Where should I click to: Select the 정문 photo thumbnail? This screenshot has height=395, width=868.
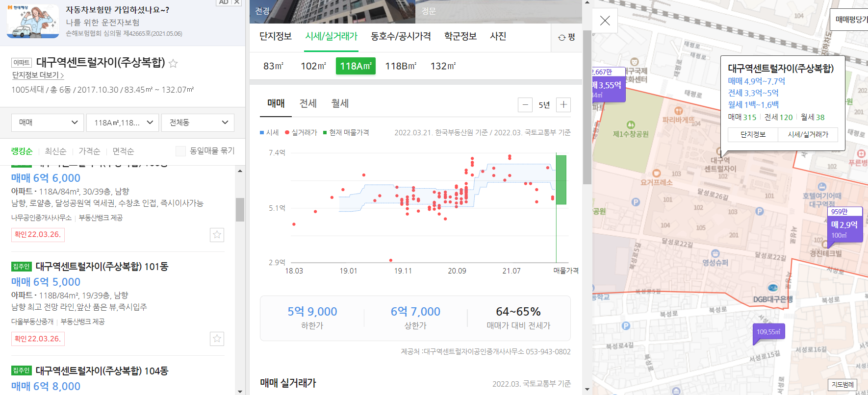499,12
